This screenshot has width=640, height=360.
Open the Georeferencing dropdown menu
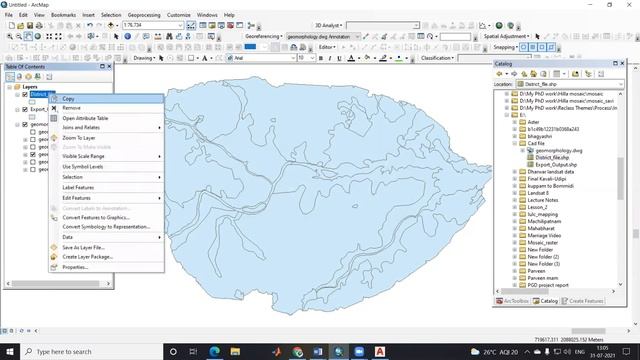click(x=264, y=36)
